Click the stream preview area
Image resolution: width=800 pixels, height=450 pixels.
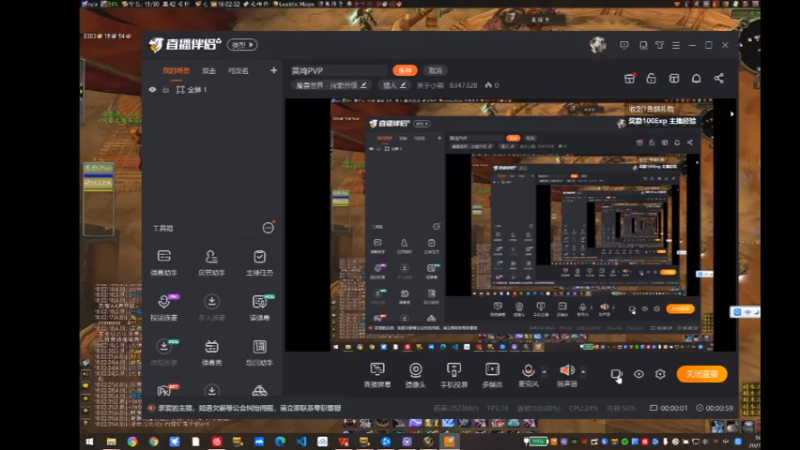[510, 224]
